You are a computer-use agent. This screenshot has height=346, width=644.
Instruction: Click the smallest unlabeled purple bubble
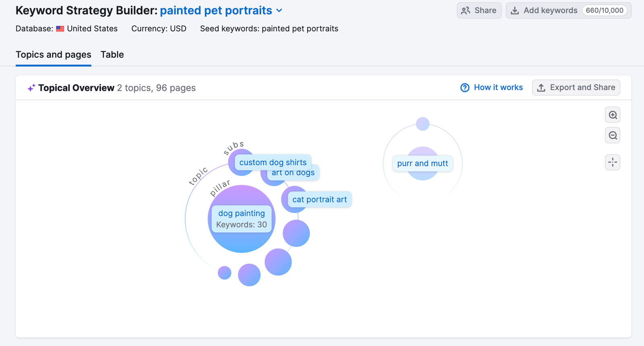pyautogui.click(x=225, y=273)
